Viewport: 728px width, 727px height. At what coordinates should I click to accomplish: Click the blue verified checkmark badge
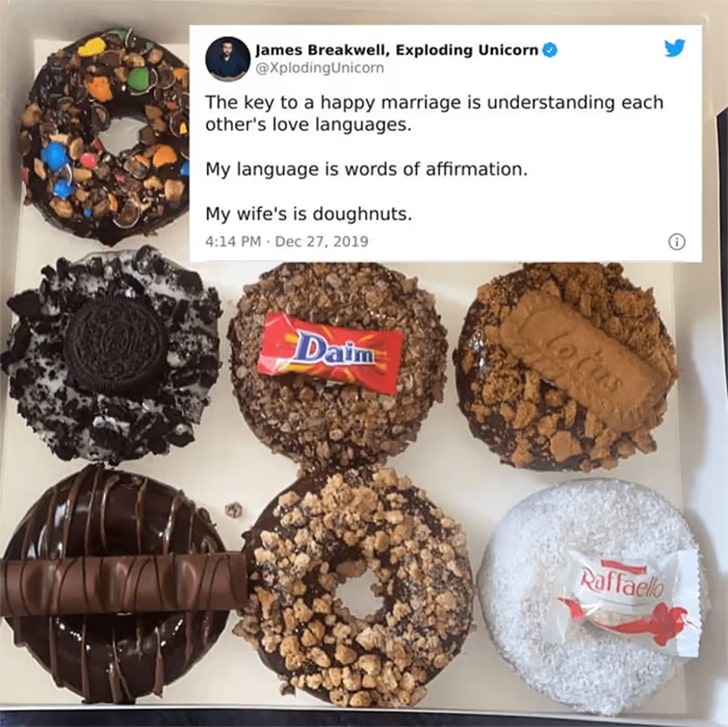(x=550, y=50)
